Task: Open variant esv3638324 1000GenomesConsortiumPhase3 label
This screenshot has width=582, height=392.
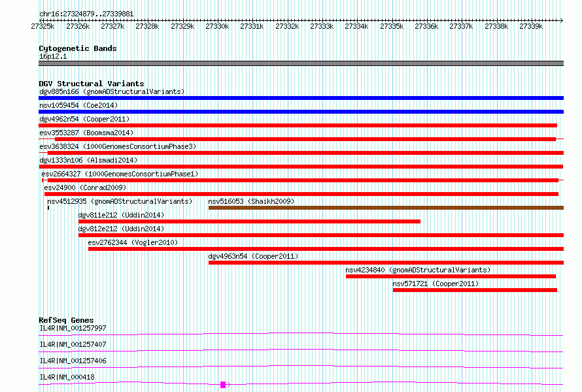Action: pyautogui.click(x=118, y=146)
